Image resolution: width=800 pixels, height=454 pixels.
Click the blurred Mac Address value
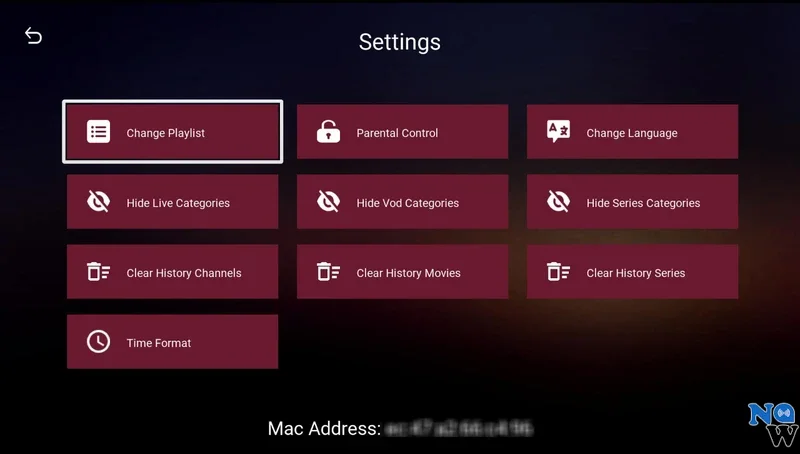(459, 429)
